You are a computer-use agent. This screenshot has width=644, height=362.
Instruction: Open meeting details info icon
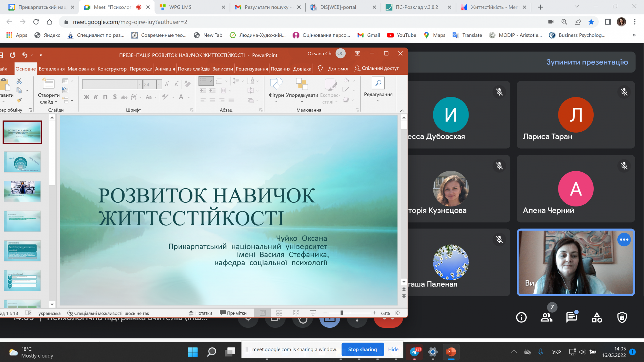point(521,317)
